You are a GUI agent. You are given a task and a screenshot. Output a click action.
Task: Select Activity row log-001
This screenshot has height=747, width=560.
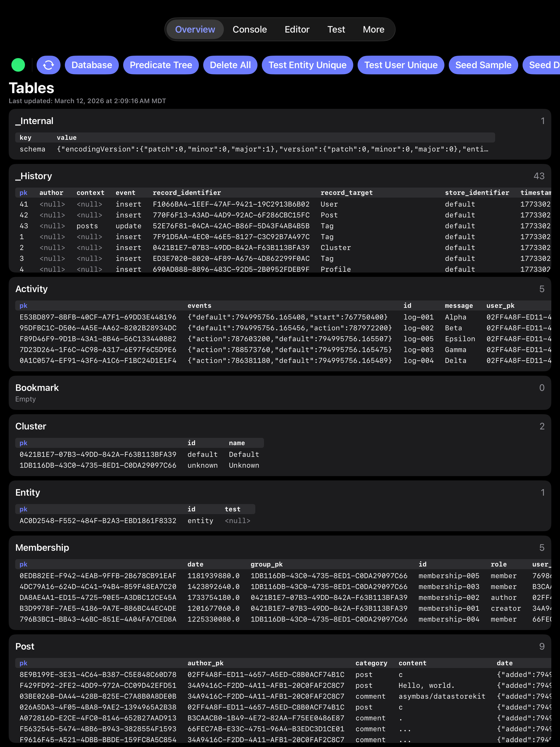(x=419, y=317)
